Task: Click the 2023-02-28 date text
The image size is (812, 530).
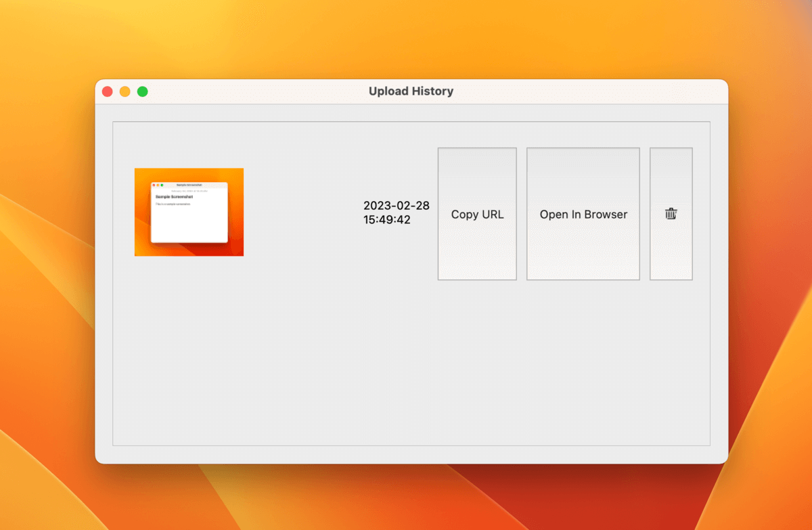Action: [x=397, y=206]
